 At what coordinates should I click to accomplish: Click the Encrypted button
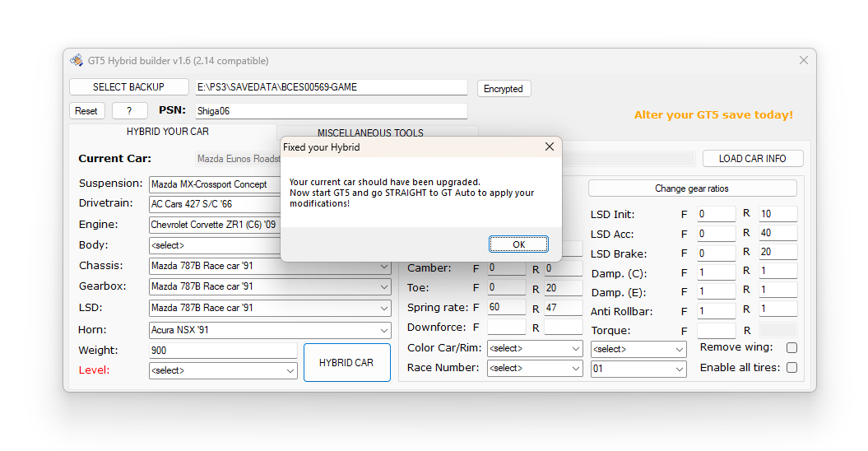click(504, 89)
